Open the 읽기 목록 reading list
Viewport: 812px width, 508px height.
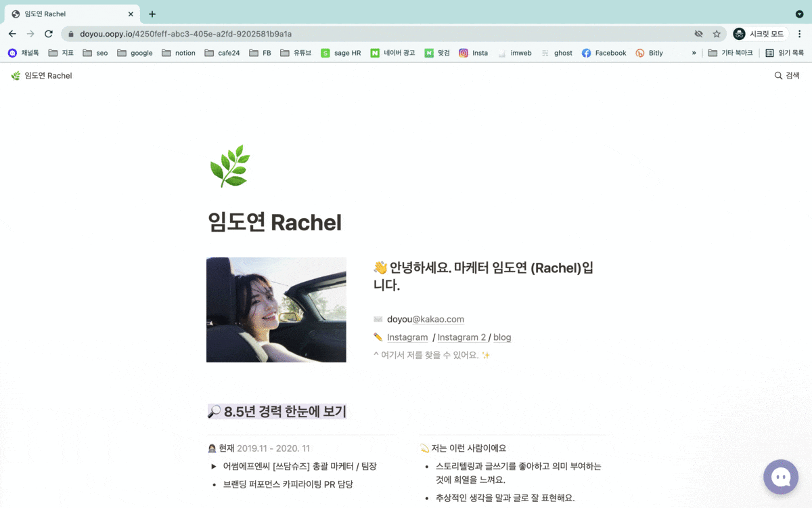coord(784,53)
